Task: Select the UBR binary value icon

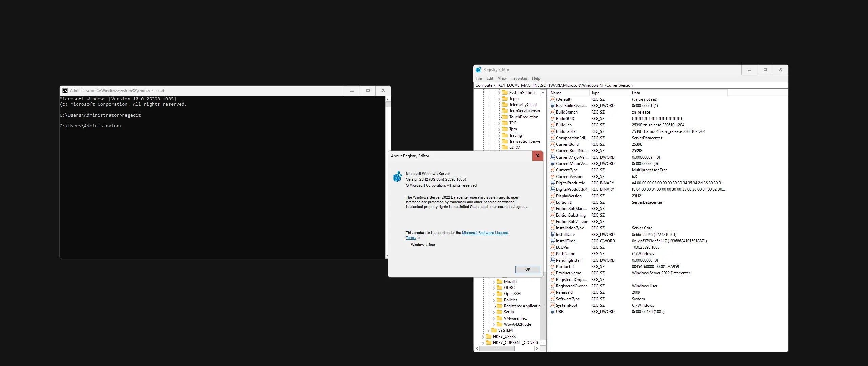Action: [552, 312]
